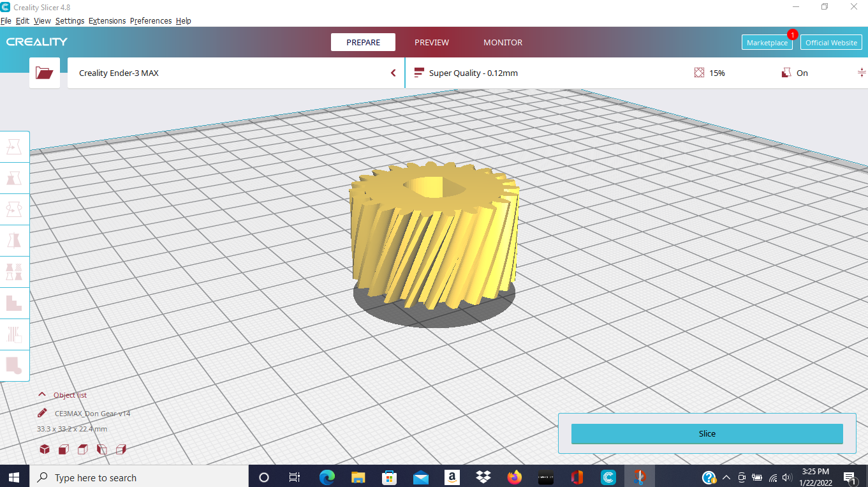Collapse the Object list panel
The image size is (868, 487).
(42, 394)
